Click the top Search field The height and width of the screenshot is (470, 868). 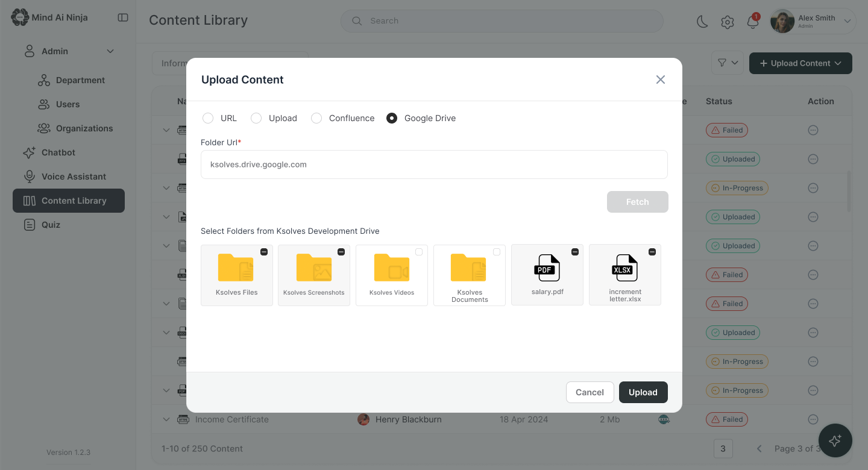[x=502, y=21]
